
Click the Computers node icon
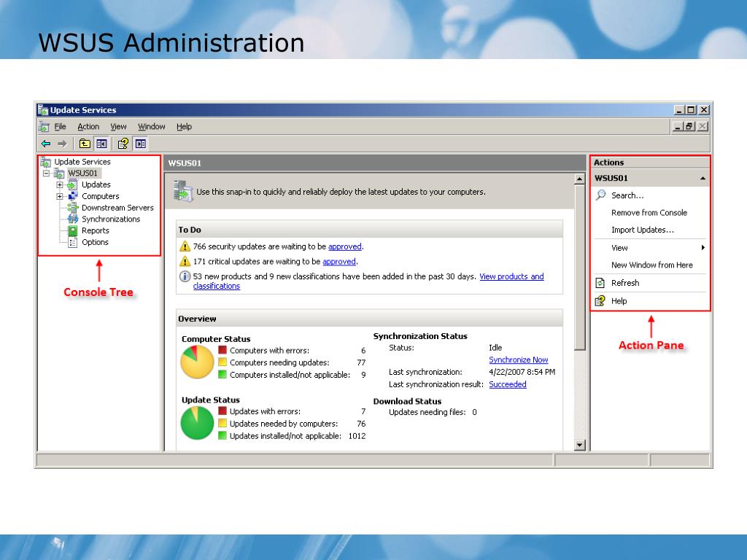73,196
